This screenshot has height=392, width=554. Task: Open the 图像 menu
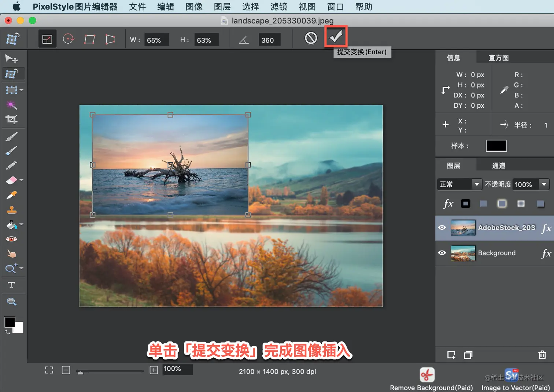194,7
